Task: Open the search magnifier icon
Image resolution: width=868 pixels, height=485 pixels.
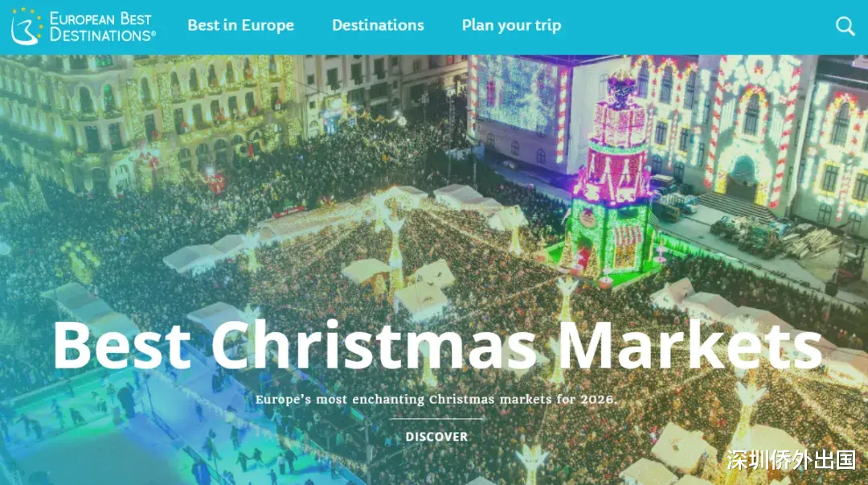Action: click(845, 26)
